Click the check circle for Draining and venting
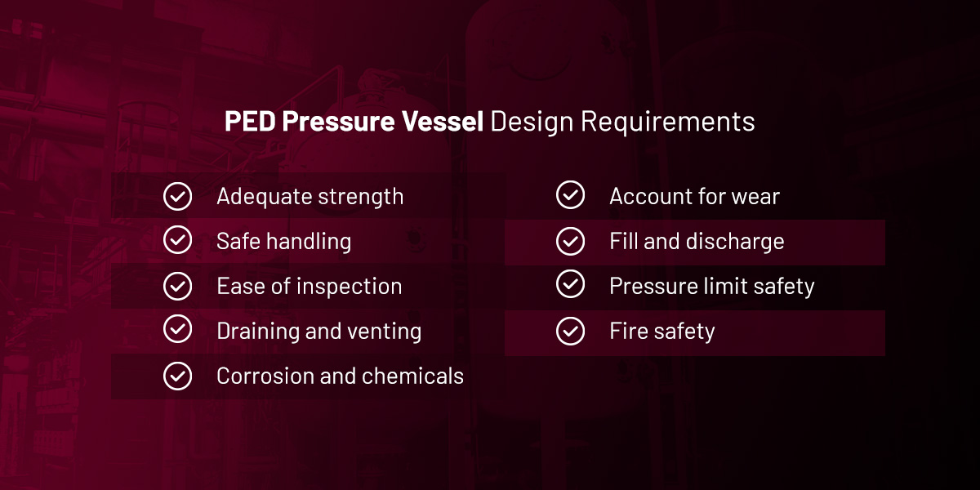Viewport: 980px width, 490px height. pyautogui.click(x=177, y=331)
